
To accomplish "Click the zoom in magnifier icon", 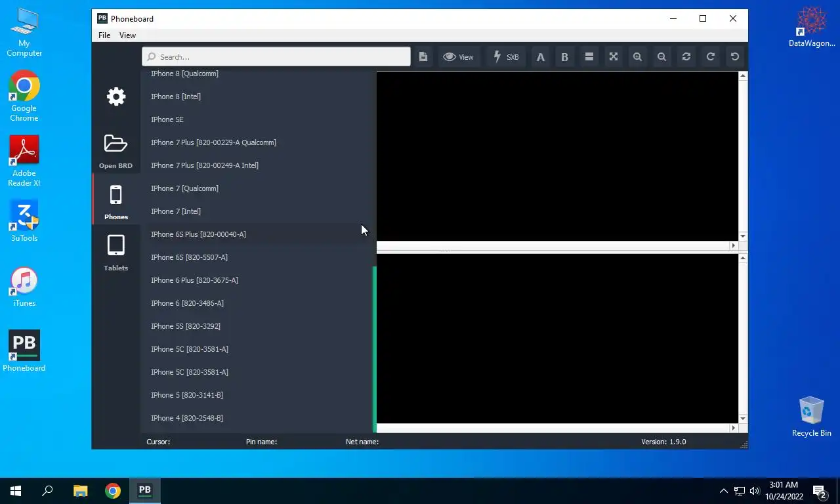I will click(x=637, y=57).
